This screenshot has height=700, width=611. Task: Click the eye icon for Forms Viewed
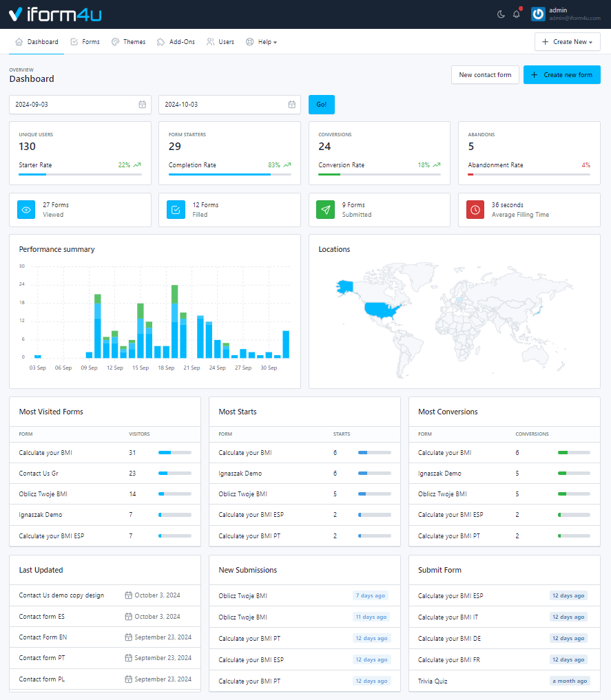25,209
